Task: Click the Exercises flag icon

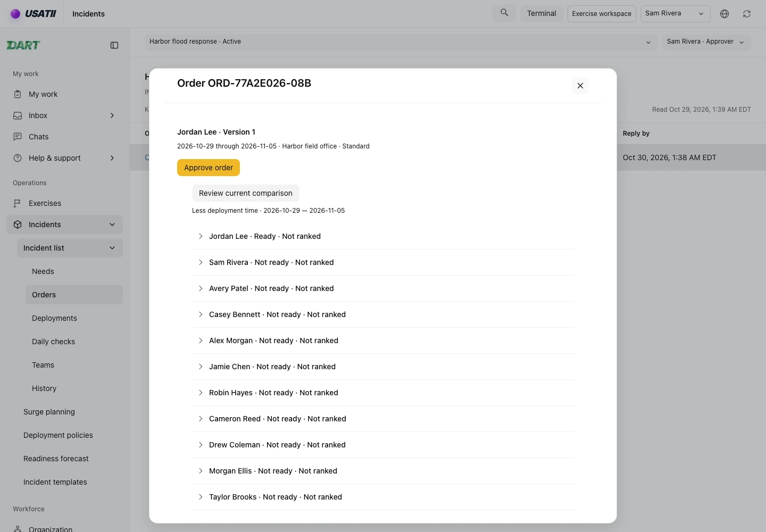Action: [18, 203]
